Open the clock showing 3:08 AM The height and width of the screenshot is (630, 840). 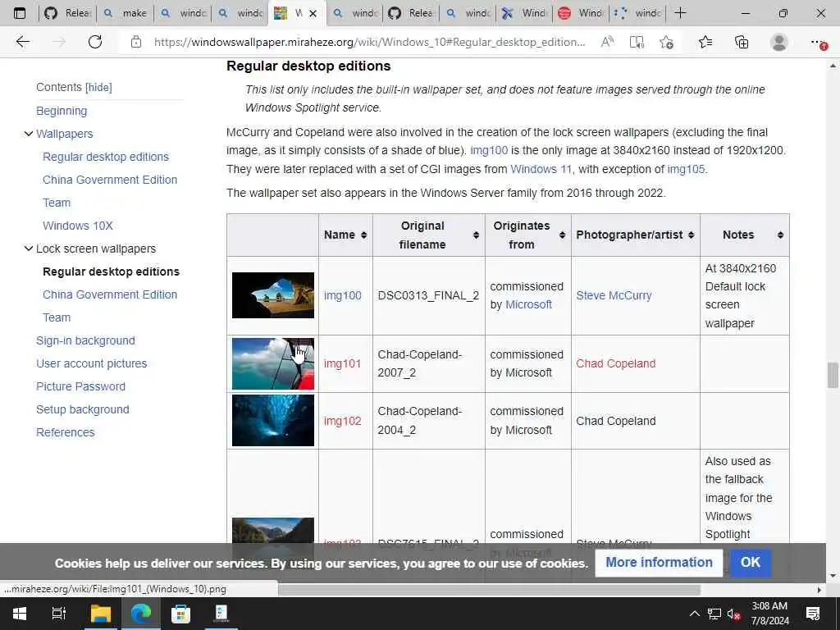coord(769,614)
